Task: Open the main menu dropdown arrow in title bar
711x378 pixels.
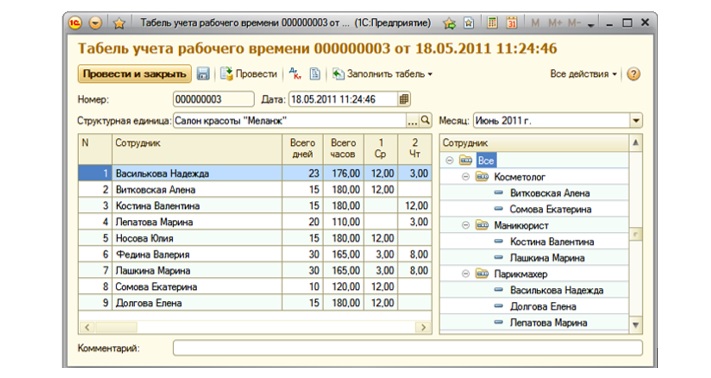Action: pos(95,23)
